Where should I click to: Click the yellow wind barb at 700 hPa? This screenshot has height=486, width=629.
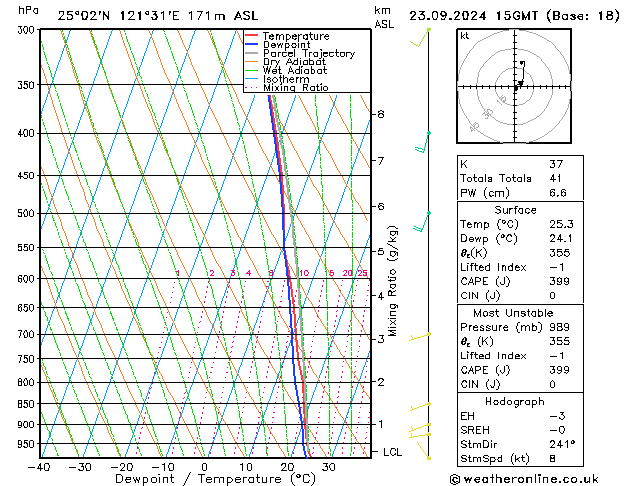pos(420,337)
